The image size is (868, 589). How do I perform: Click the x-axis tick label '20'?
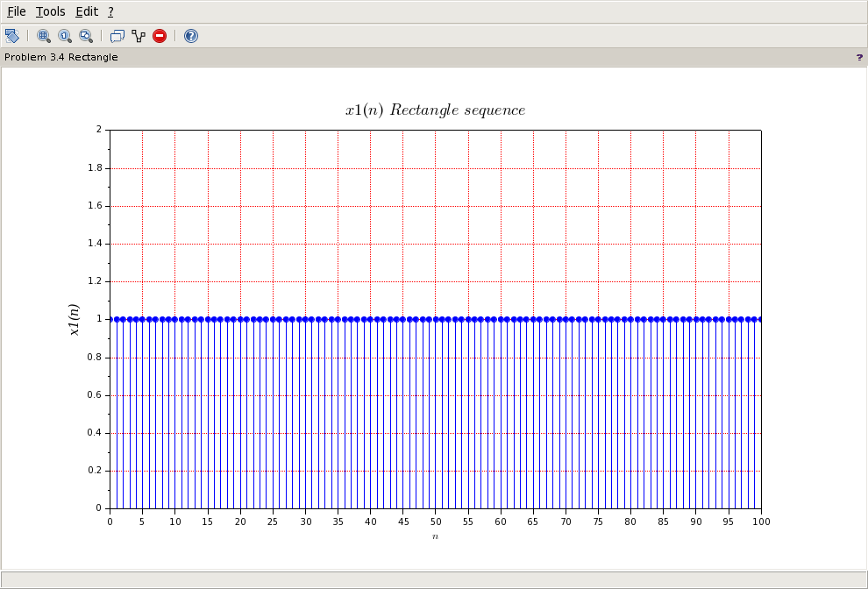240,522
